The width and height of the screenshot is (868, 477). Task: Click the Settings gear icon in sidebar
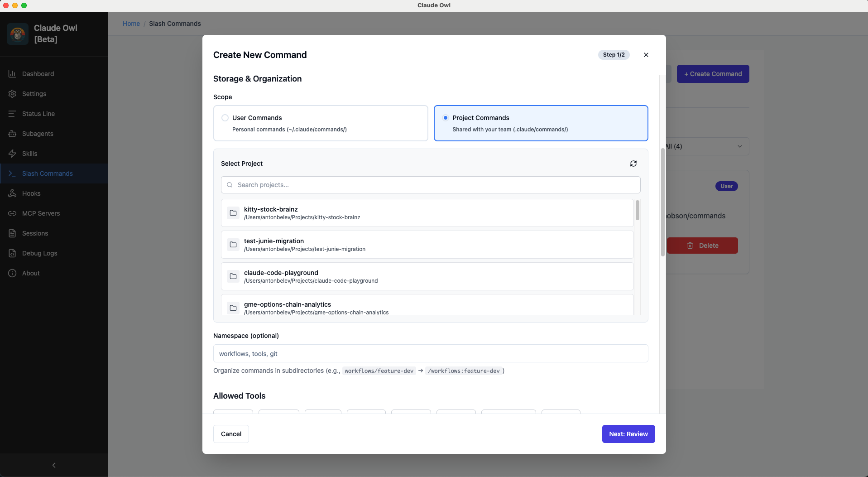[13, 94]
